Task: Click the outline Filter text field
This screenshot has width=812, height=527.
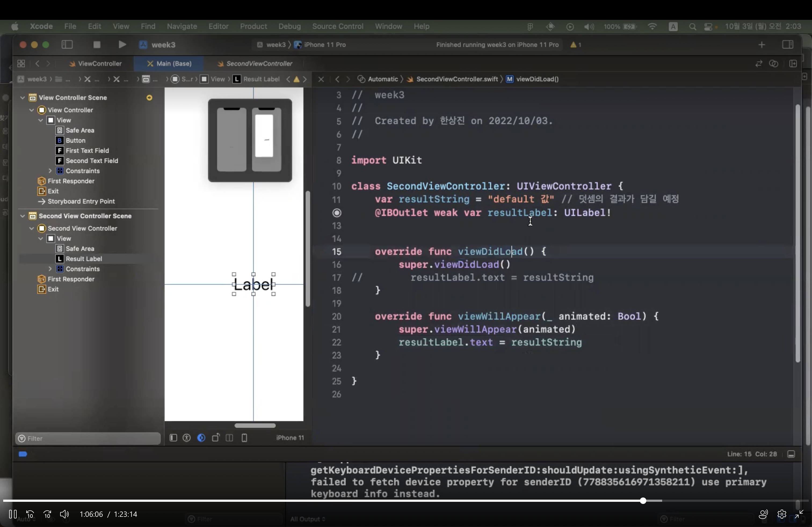Action: (x=89, y=438)
